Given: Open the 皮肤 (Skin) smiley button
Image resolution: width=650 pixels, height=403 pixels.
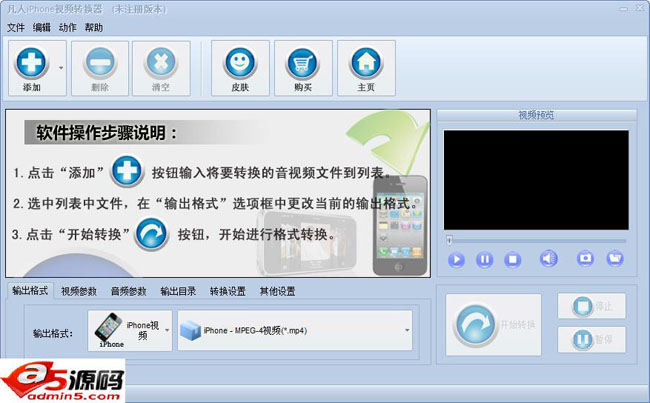Looking at the screenshot, I should tap(240, 68).
